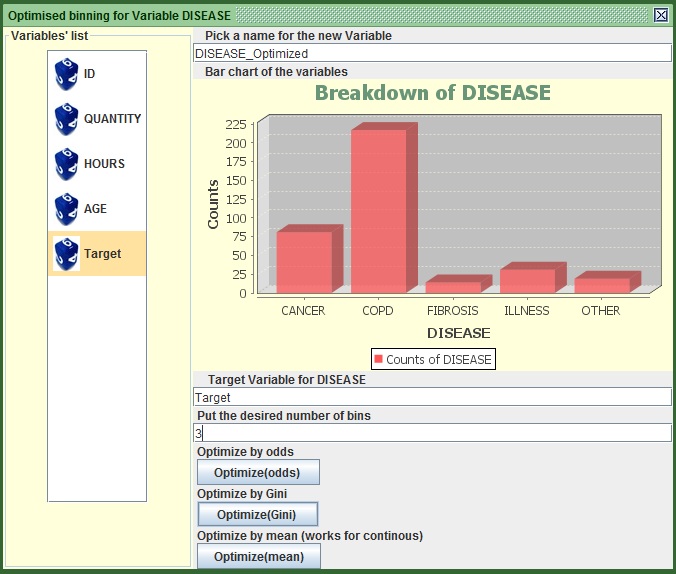Click the 100 tick on the Counts axis
This screenshot has width=676, height=574.
pyautogui.click(x=236, y=218)
